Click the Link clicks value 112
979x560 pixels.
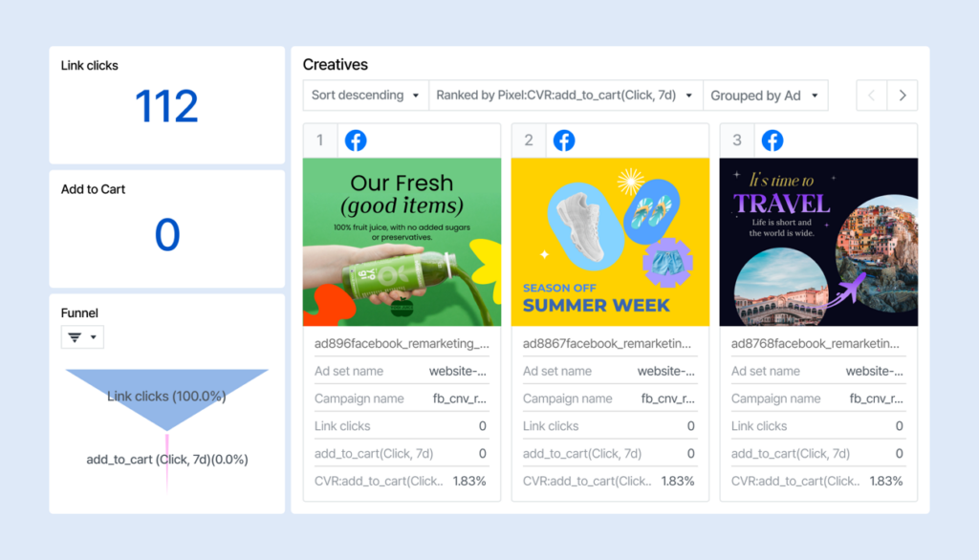click(166, 107)
